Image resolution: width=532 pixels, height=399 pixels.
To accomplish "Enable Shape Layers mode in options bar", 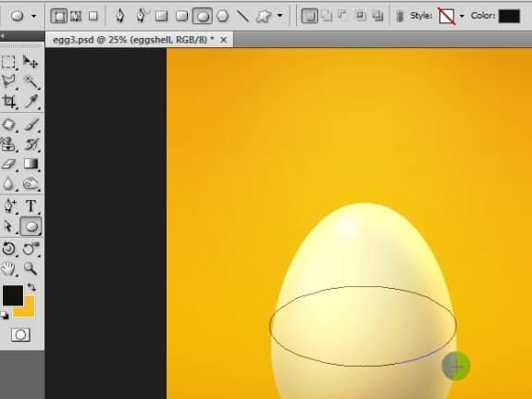I will pos(58,16).
